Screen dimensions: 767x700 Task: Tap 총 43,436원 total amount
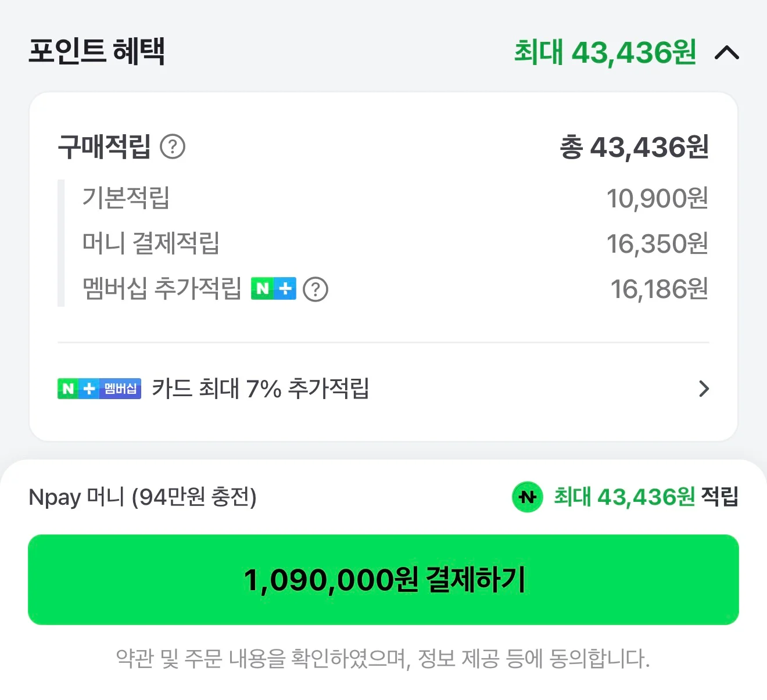[634, 147]
